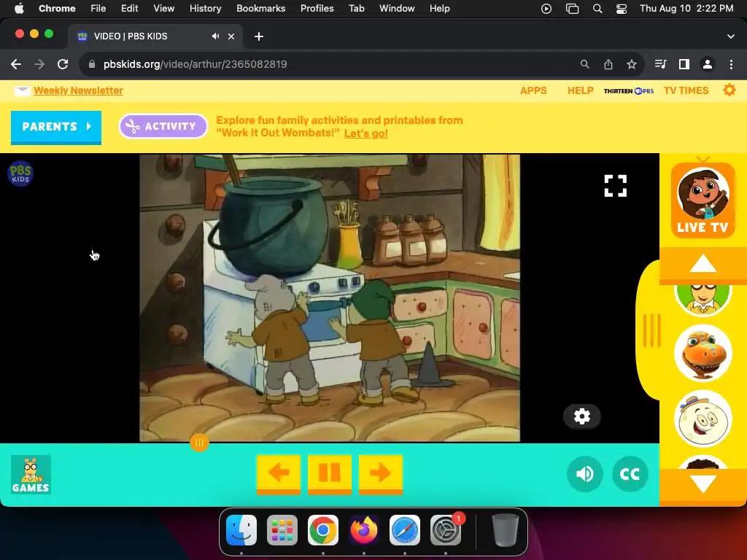Open Safari from the Dock
Image resolution: width=747 pixels, height=560 pixels.
pos(405,530)
